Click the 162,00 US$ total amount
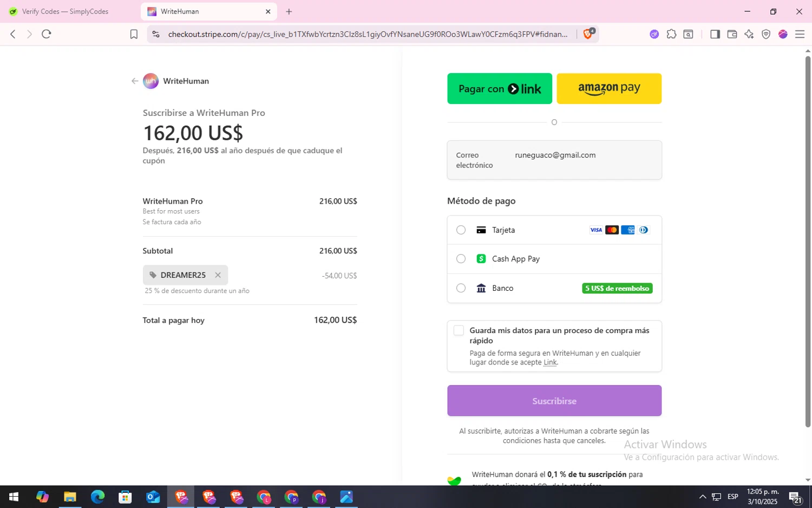Image resolution: width=812 pixels, height=508 pixels. (335, 320)
